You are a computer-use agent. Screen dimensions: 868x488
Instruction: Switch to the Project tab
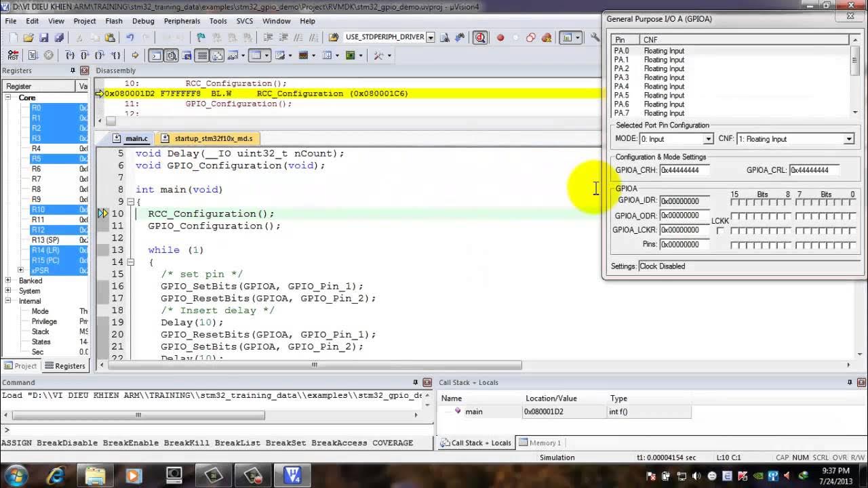click(x=20, y=366)
